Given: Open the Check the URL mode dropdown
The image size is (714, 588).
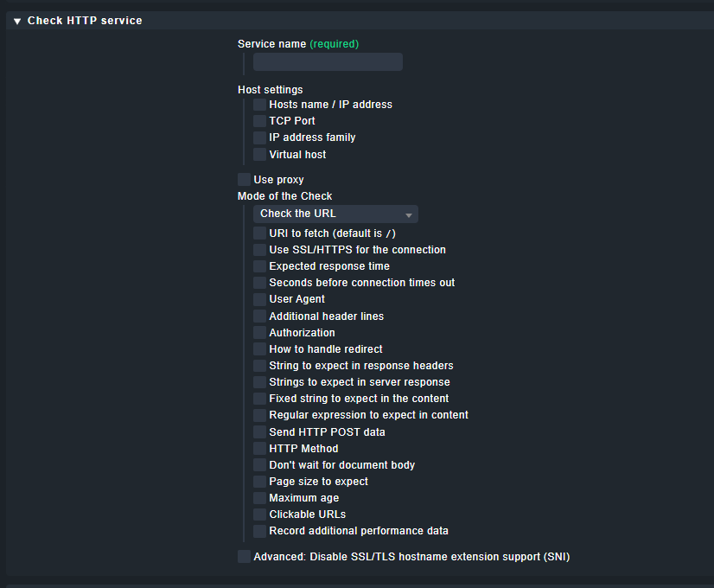Looking at the screenshot, I should click(335, 214).
